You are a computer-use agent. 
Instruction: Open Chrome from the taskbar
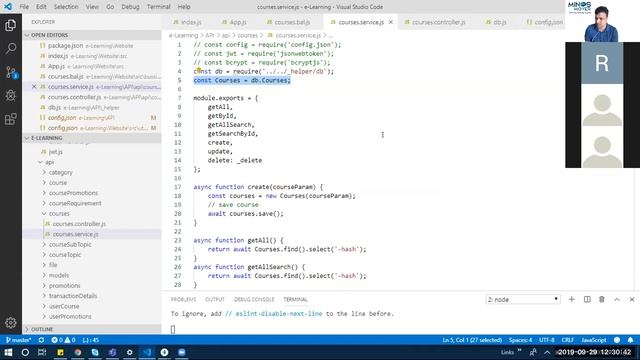tap(78, 352)
